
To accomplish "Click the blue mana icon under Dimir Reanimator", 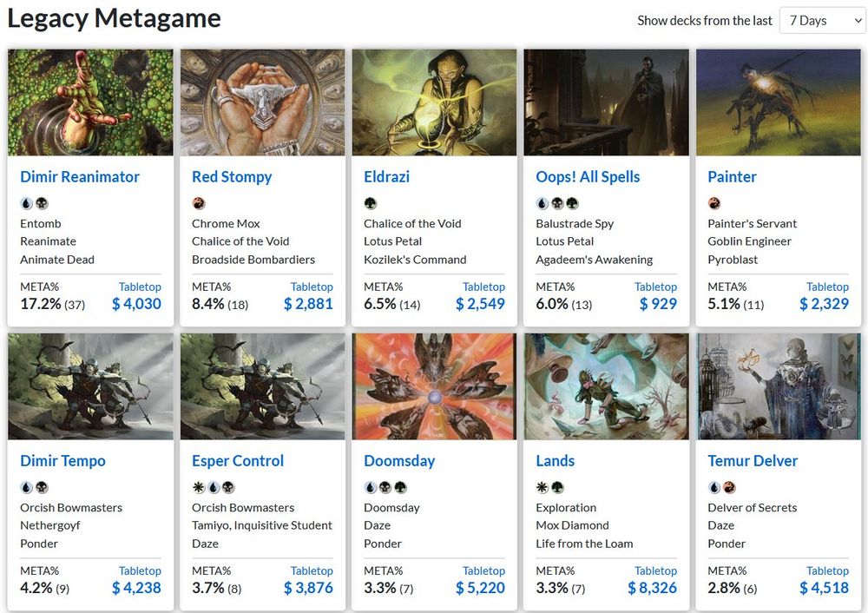I will pyautogui.click(x=26, y=204).
